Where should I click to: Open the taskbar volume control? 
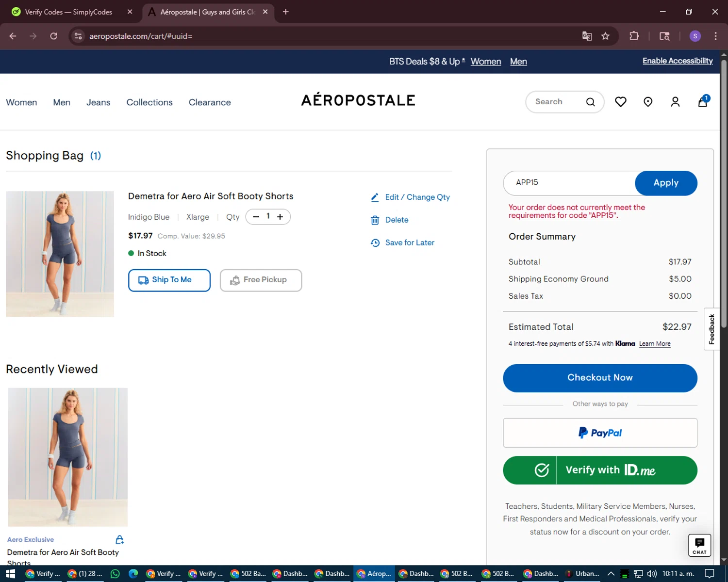[652, 574]
